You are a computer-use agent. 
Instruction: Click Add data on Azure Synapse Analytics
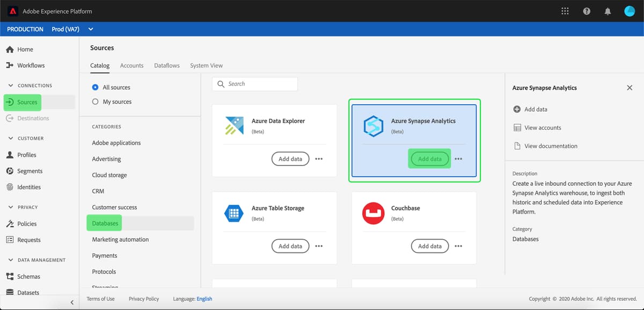coord(429,158)
